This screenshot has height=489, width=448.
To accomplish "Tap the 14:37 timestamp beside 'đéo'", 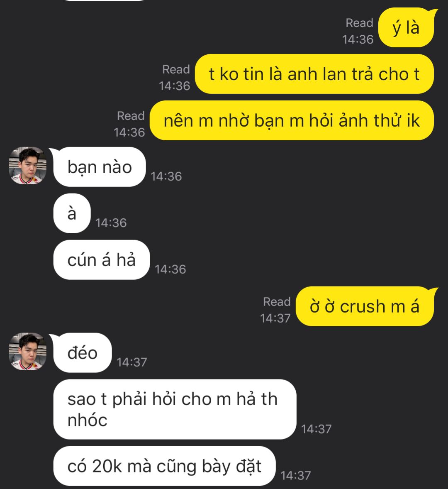I will 132,362.
